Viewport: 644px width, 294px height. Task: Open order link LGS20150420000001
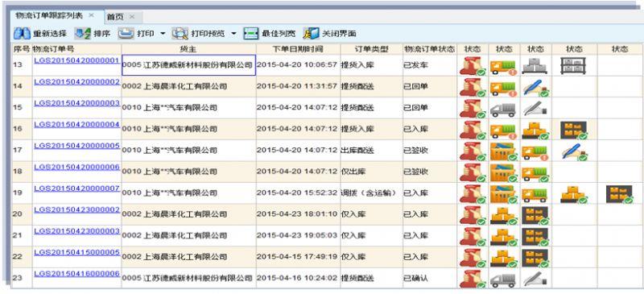tap(77, 60)
